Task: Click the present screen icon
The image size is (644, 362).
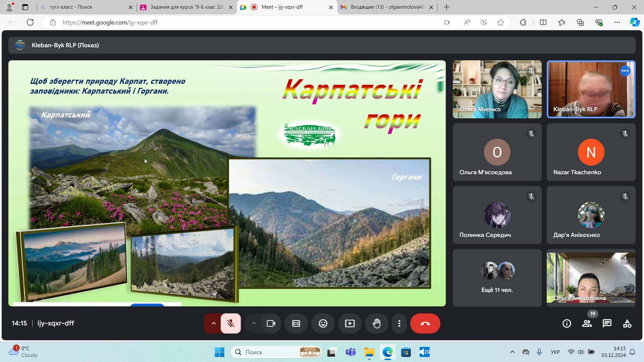Action: [350, 323]
